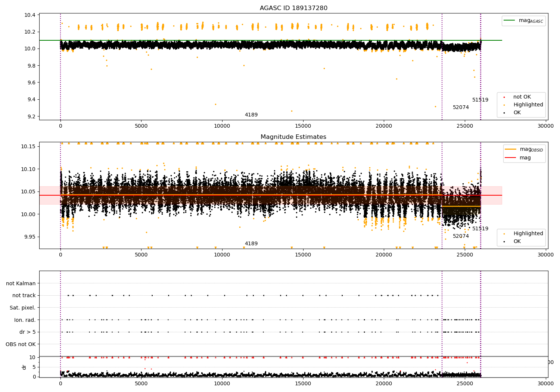Click the title 'AGASC ID 189137280'
This screenshot has width=560, height=392.
(293, 8)
